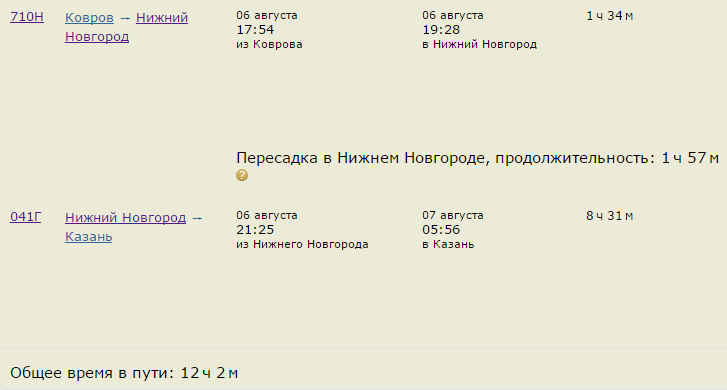Click the question mark help icon

click(x=242, y=175)
